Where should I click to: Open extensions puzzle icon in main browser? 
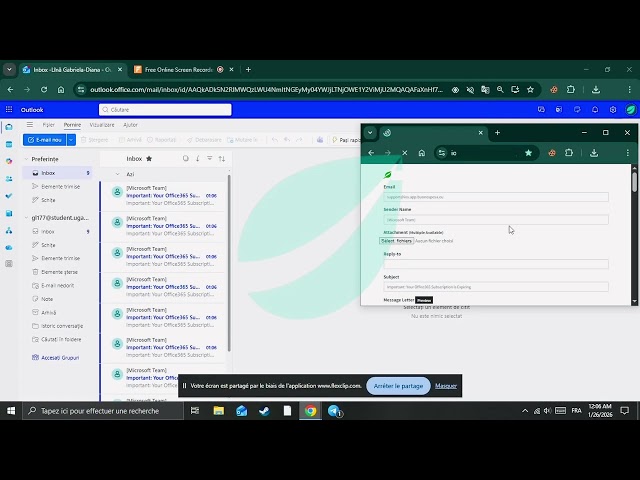(x=571, y=89)
